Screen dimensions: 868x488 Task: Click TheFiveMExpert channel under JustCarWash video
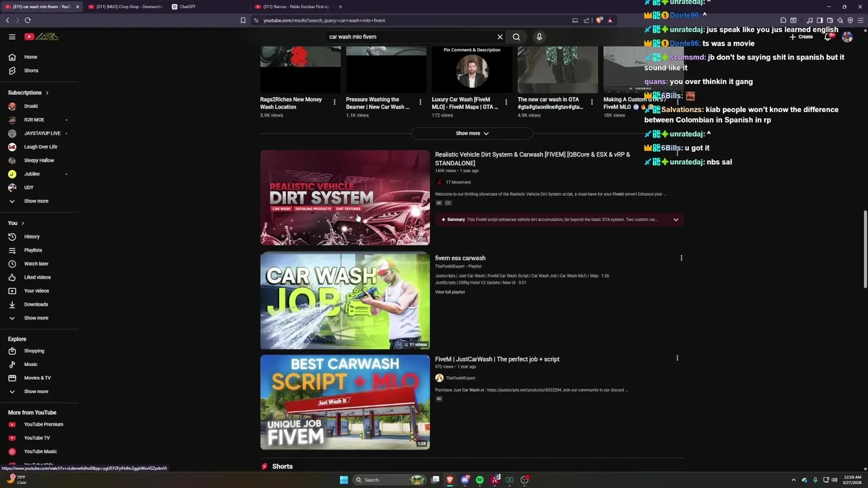click(460, 378)
